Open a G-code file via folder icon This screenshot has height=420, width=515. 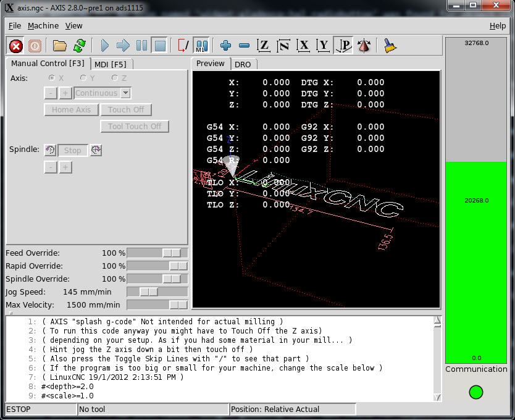coord(59,46)
